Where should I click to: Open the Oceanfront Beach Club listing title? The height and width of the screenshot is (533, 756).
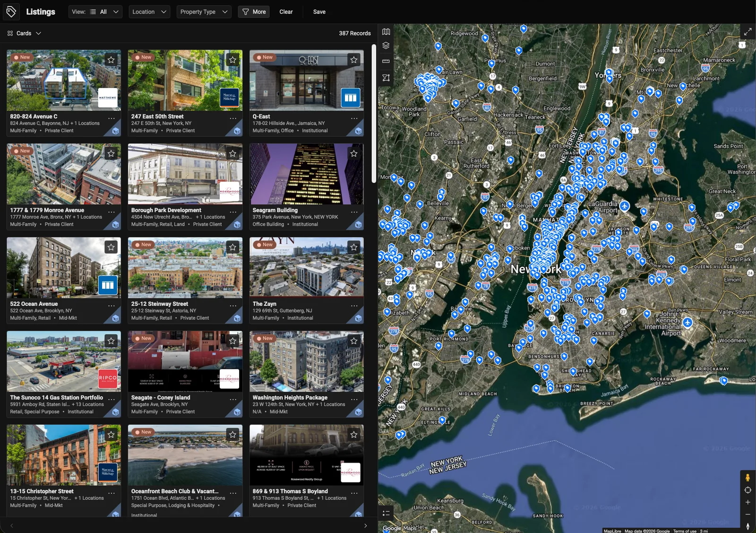click(175, 491)
